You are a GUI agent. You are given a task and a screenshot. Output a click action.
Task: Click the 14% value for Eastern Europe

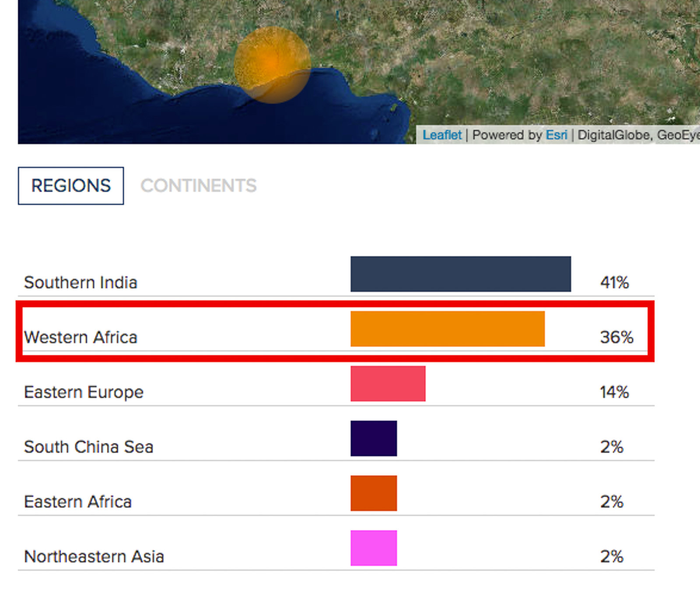coord(614,392)
